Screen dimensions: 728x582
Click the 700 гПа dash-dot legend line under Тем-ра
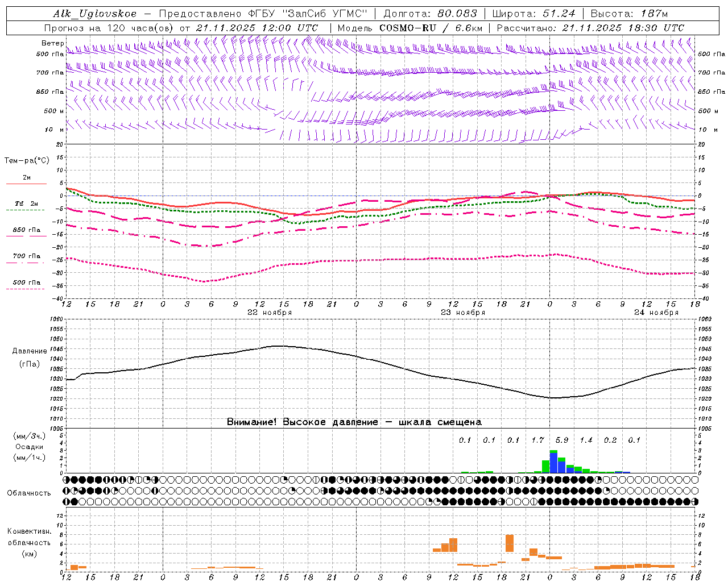[x=25, y=263]
